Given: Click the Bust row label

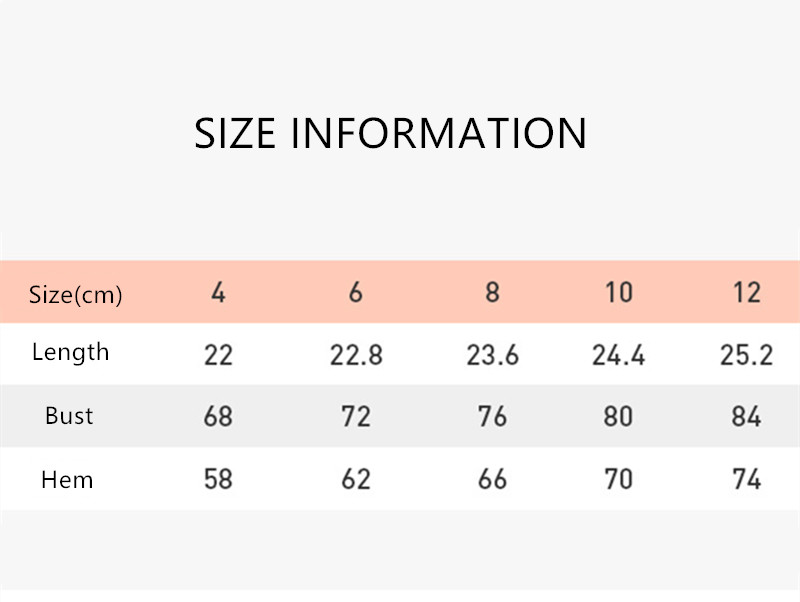Looking at the screenshot, I should 69,415.
